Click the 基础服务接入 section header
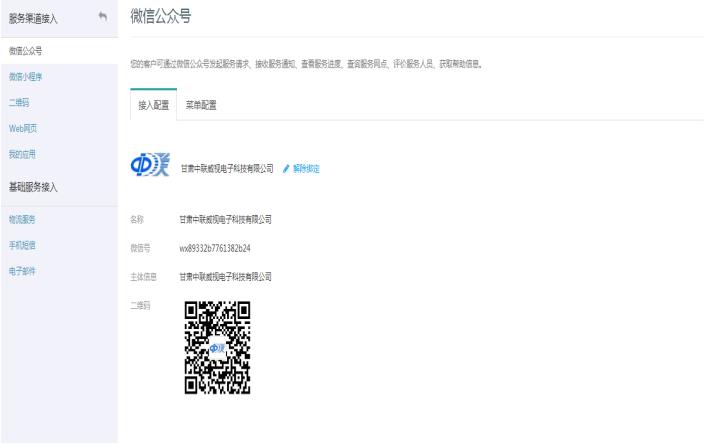Screen dimensions: 710x444 36,186
